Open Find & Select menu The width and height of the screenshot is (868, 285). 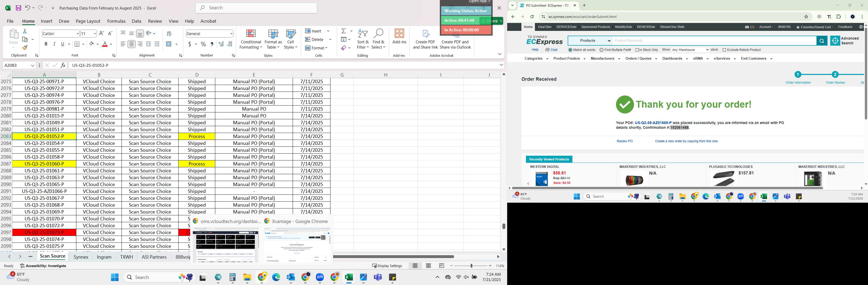click(378, 39)
